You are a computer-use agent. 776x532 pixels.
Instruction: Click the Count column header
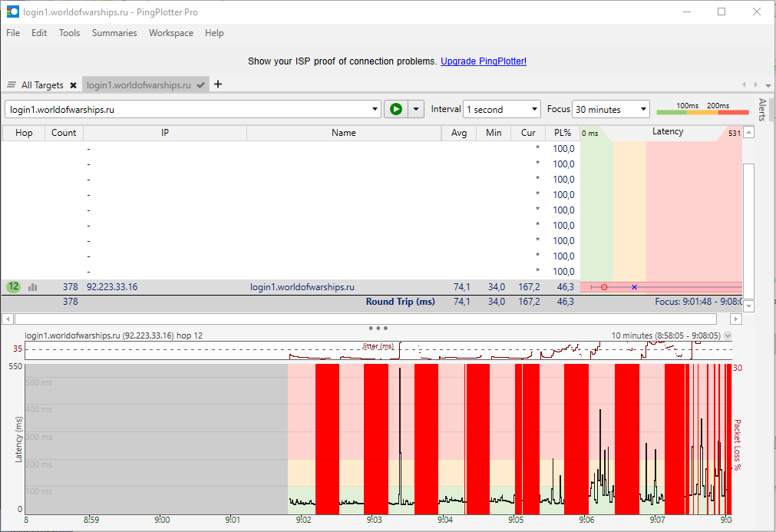[64, 133]
